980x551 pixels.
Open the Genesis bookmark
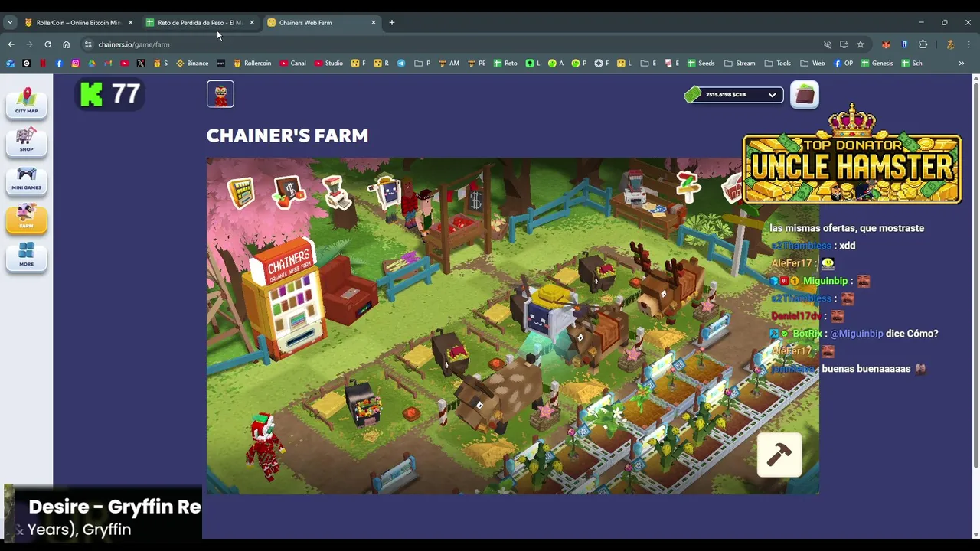[x=877, y=64]
